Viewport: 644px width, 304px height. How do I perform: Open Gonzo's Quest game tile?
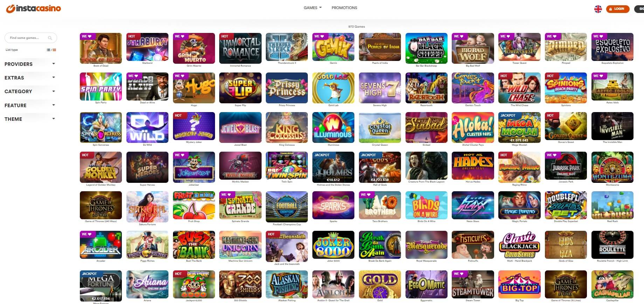pyautogui.click(x=566, y=126)
